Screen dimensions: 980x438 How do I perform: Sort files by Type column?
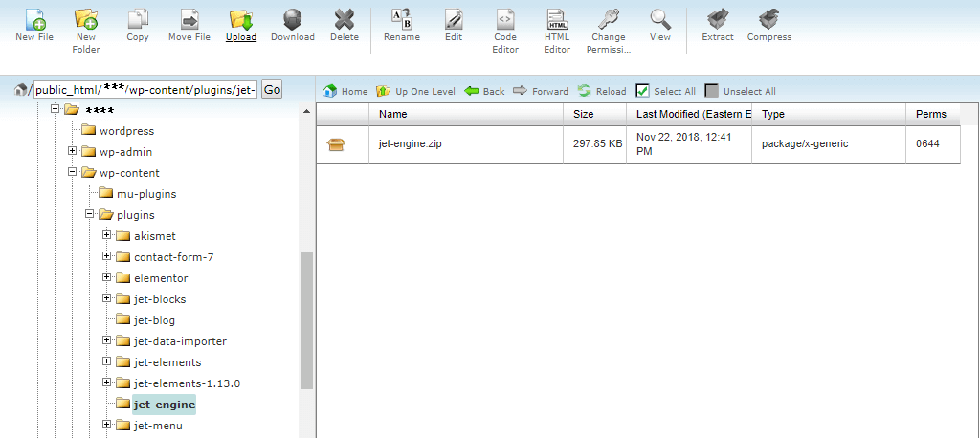829,115
